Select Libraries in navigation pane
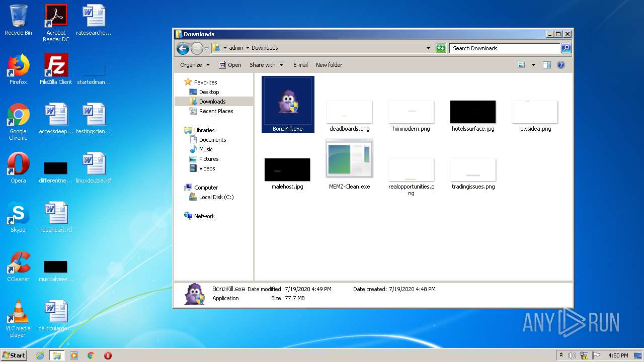Viewport: 644px width, 362px height. pos(200,130)
